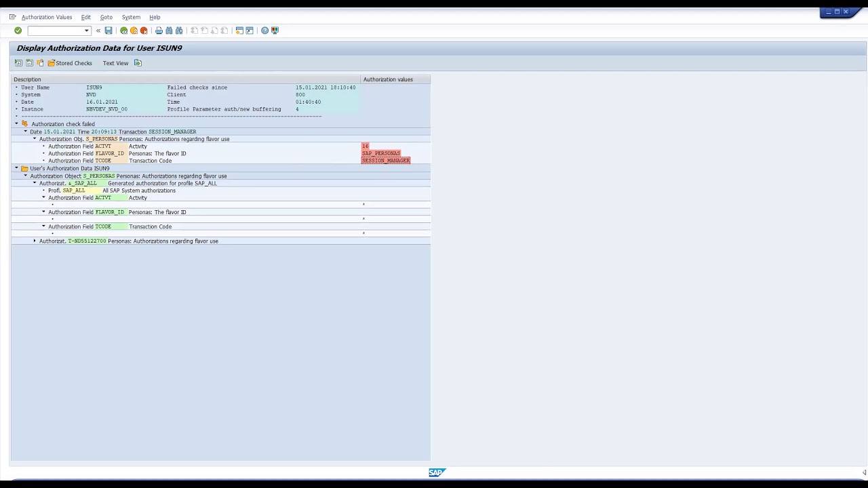Screen dimensions: 868x488
Task: Open the Authorization Values menu
Action: 47,17
